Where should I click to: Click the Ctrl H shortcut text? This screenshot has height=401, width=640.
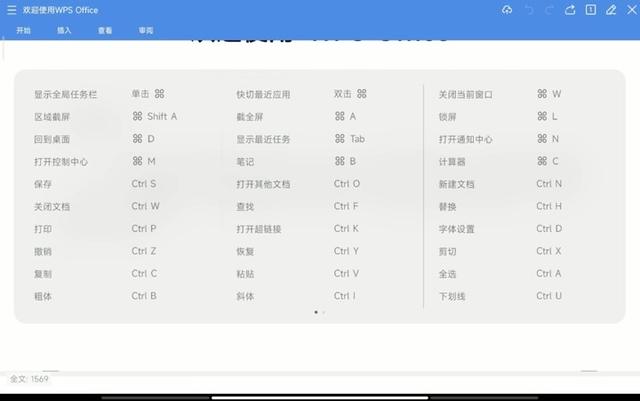tap(549, 206)
